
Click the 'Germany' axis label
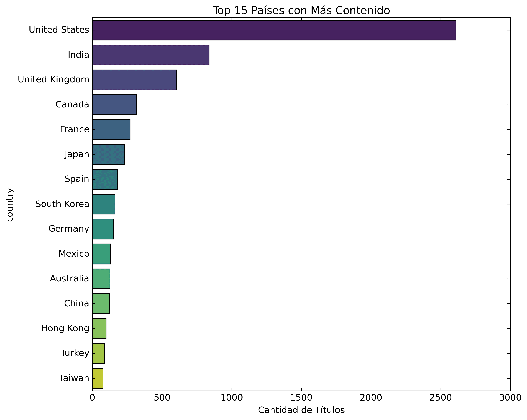tap(69, 229)
